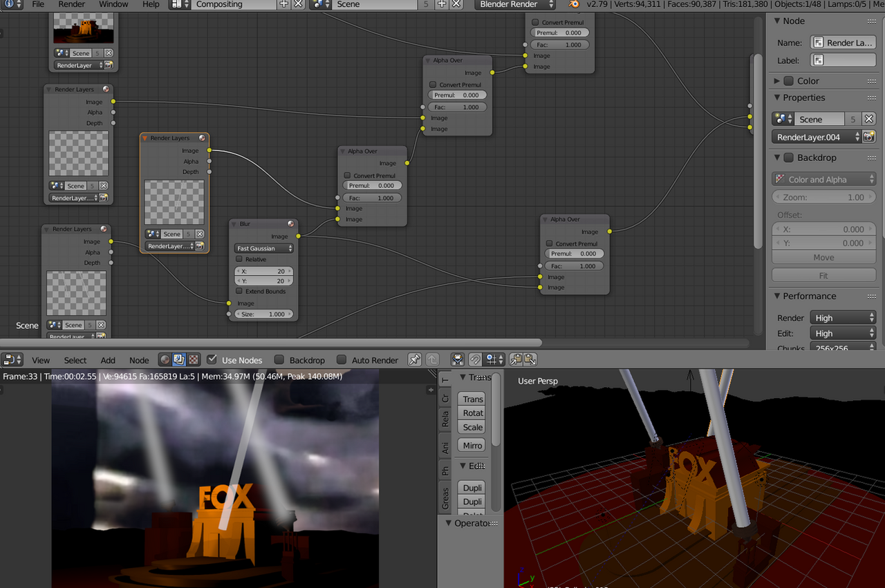Screen dimensions: 885x588
Task: Enable Relative on the Blur node
Action: tap(239, 259)
